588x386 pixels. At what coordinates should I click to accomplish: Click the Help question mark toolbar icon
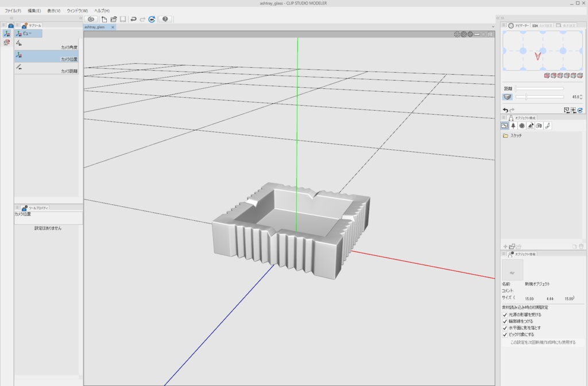[165, 19]
